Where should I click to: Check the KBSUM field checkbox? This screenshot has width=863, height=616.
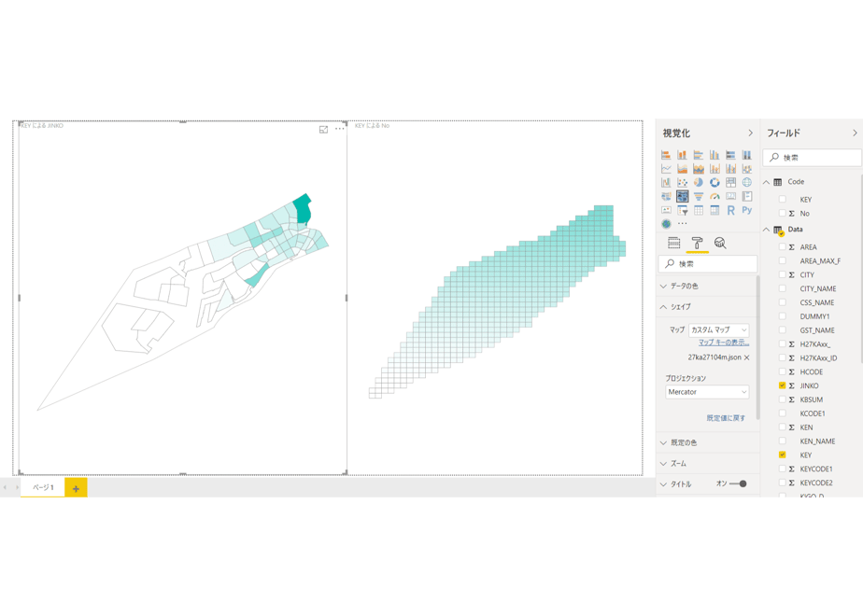782,399
